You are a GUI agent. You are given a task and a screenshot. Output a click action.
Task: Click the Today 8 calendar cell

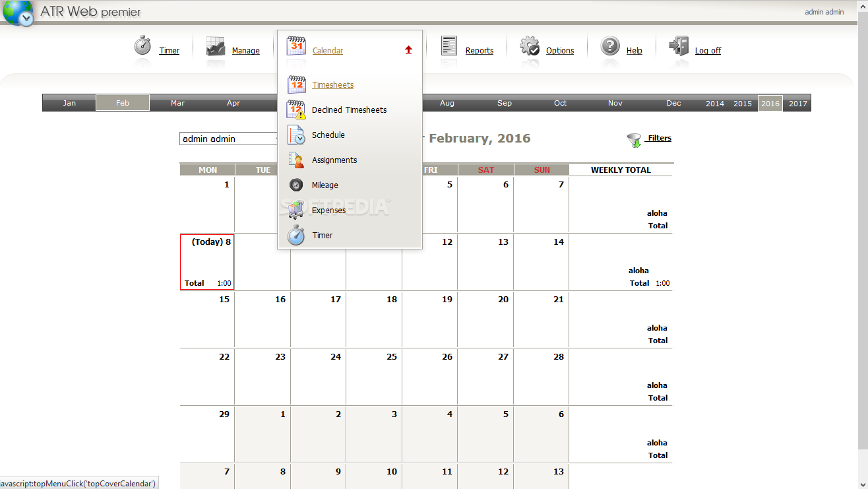tap(207, 262)
